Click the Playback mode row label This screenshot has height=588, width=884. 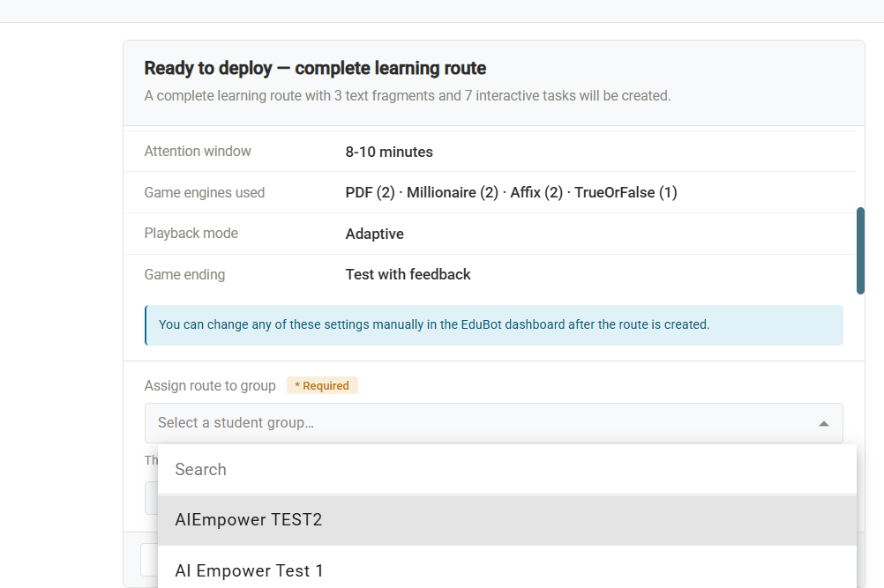click(x=191, y=233)
